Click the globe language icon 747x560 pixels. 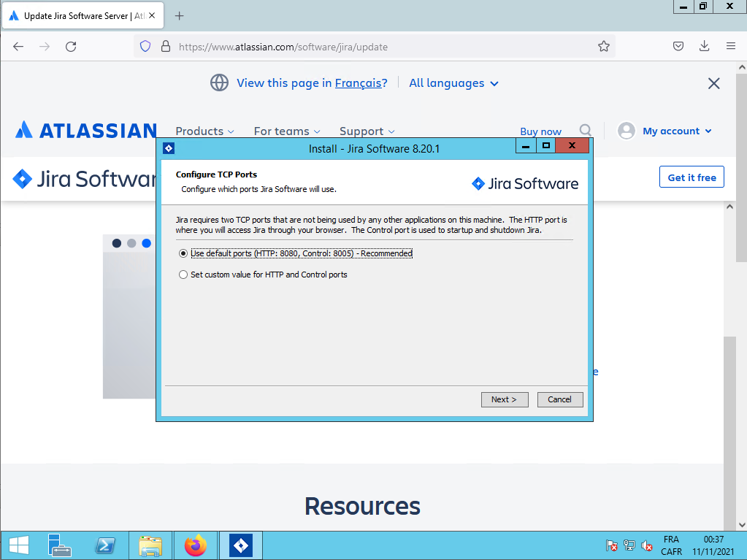click(219, 83)
